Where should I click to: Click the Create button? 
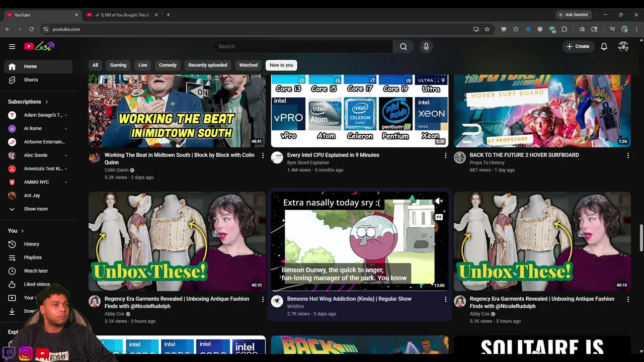pos(578,46)
